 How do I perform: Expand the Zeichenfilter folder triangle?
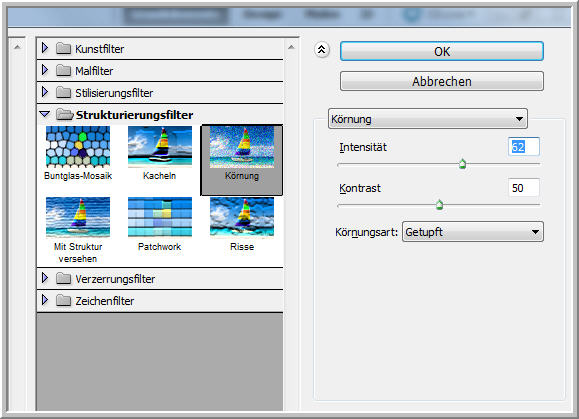coord(45,300)
